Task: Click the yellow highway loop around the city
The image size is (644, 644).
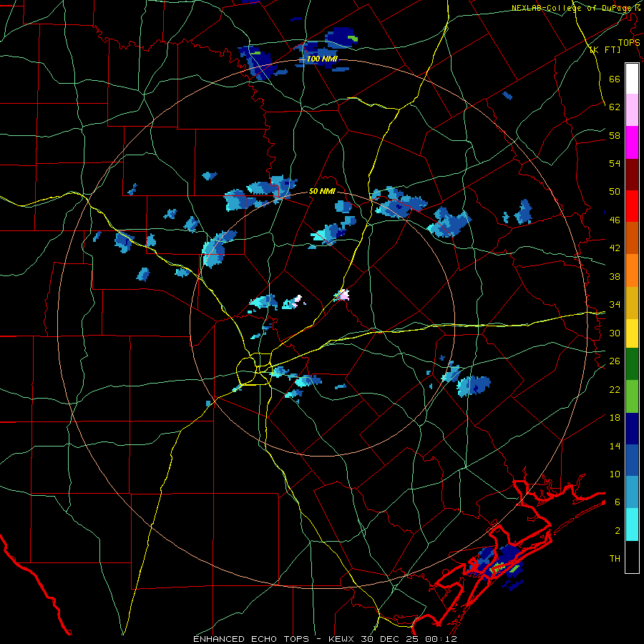Action: pos(253,371)
